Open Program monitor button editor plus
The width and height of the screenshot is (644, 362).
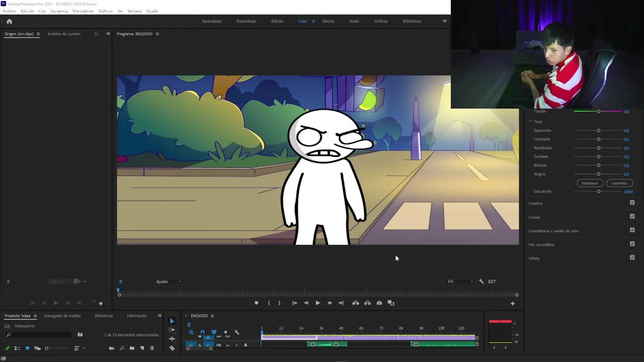(513, 303)
